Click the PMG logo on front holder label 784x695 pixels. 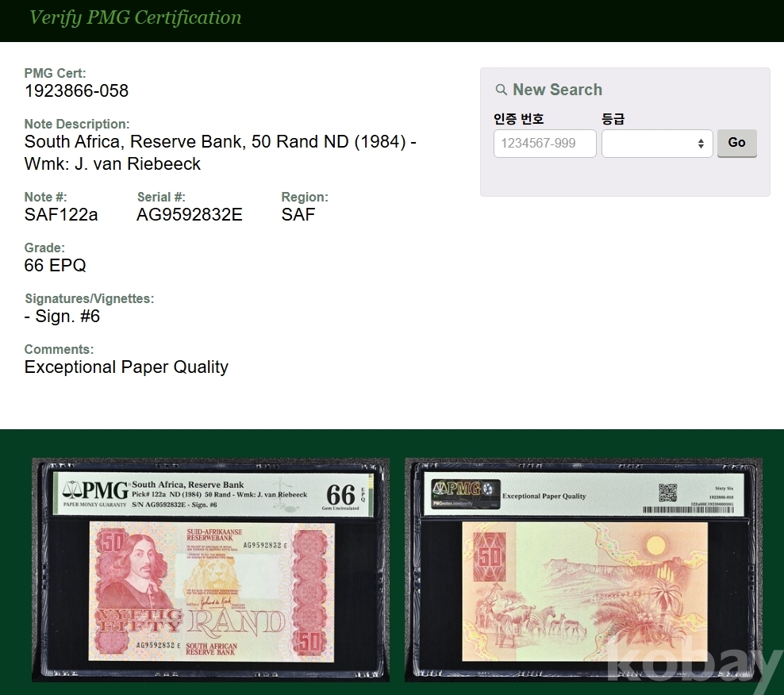[96, 493]
